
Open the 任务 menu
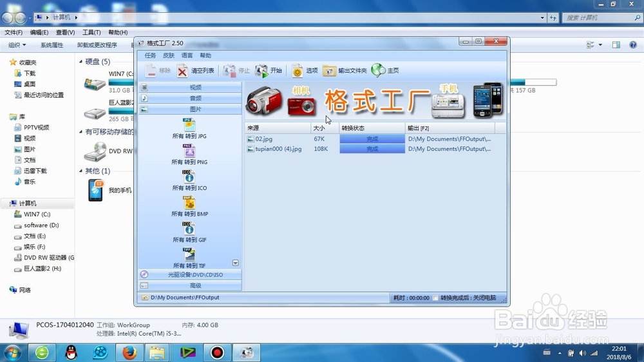(150, 55)
